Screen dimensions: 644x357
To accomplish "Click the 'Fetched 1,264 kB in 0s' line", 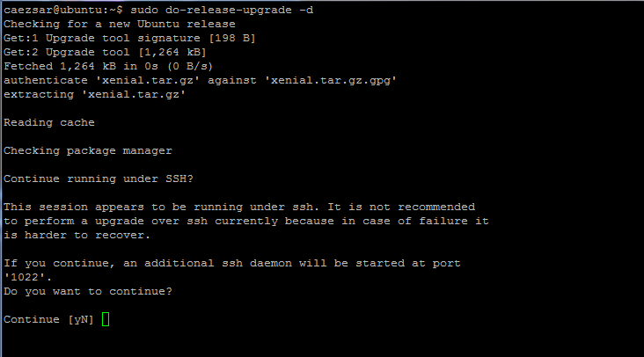I will click(x=111, y=66).
